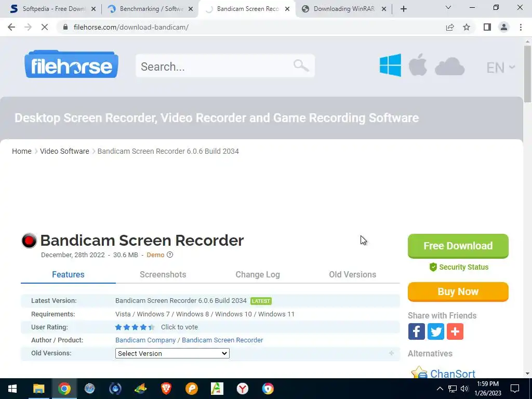Open a new browser tab
The width and height of the screenshot is (532, 399).
(x=403, y=9)
